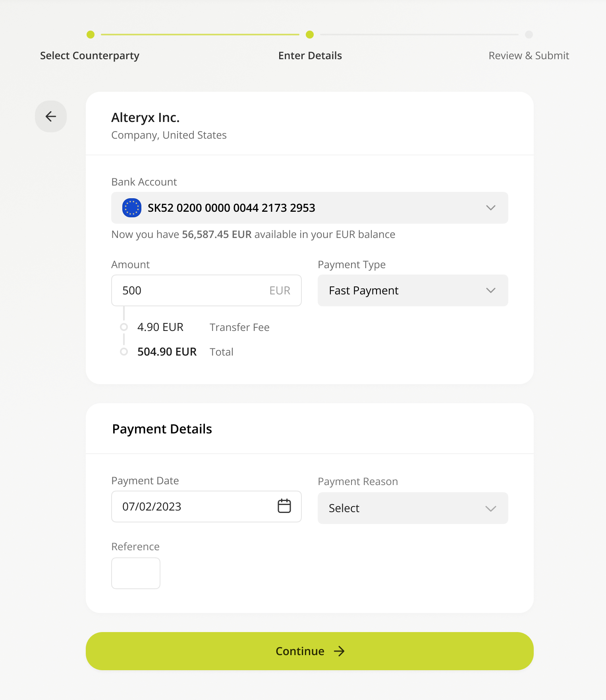Click the back arrow button
The image size is (606, 700).
click(x=51, y=116)
